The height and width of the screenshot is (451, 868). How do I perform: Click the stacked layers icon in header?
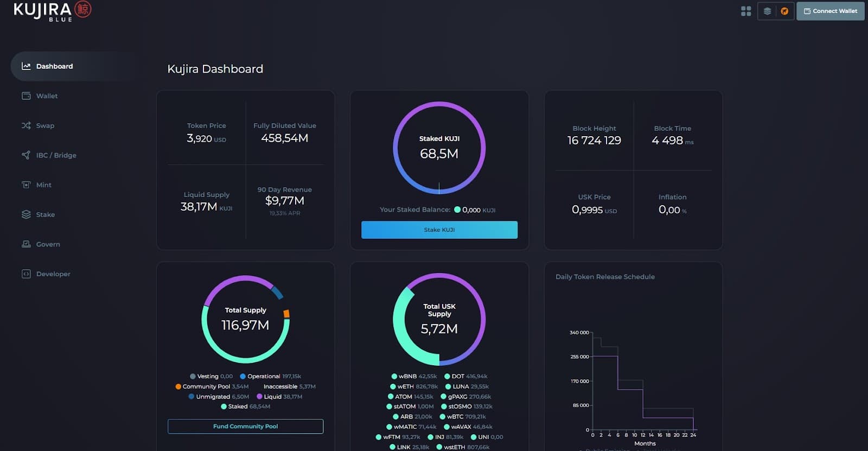pos(767,11)
